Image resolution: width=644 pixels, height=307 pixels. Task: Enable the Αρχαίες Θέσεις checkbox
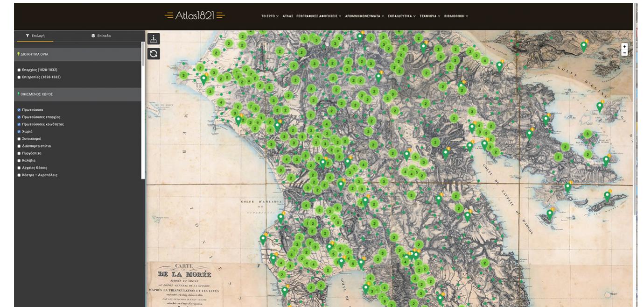(x=19, y=168)
